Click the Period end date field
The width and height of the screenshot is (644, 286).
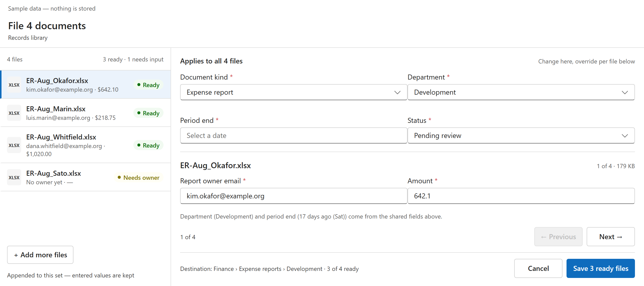(x=294, y=135)
